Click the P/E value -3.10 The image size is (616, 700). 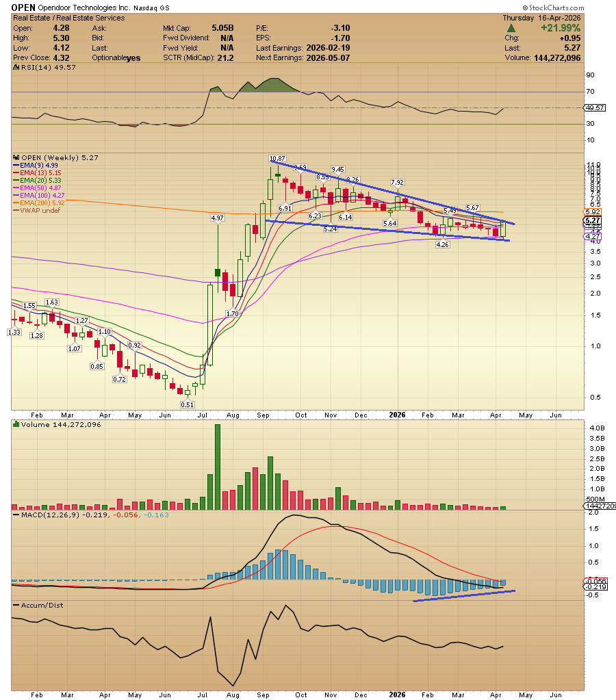(x=340, y=28)
